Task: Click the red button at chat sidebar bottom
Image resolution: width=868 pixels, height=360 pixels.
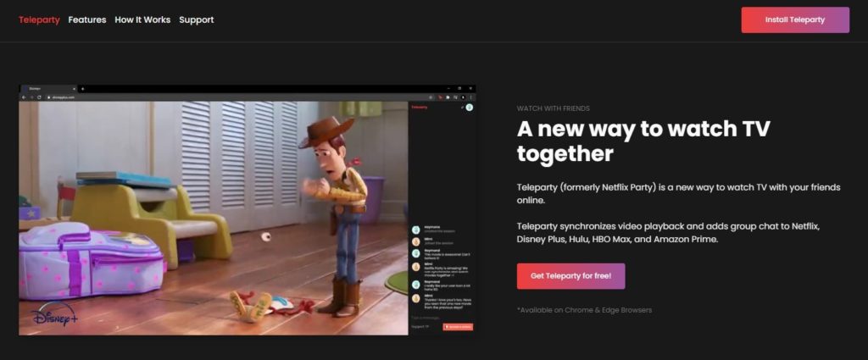Action: click(x=458, y=326)
